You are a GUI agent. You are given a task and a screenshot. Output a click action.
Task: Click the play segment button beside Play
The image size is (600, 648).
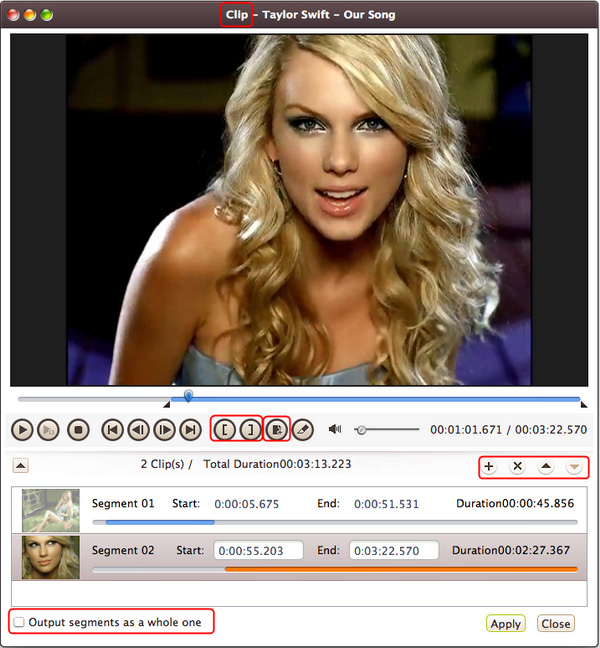coord(48,429)
